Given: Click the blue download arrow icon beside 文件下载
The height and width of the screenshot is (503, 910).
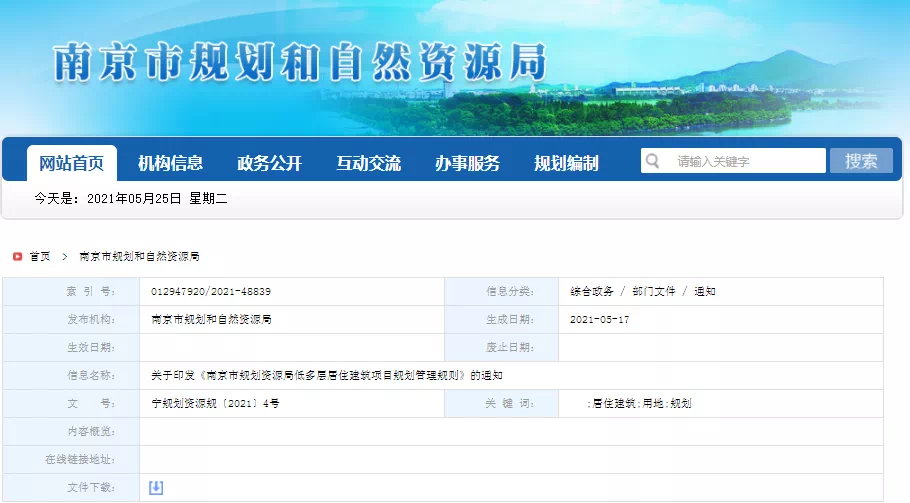Looking at the screenshot, I should (x=156, y=487).
